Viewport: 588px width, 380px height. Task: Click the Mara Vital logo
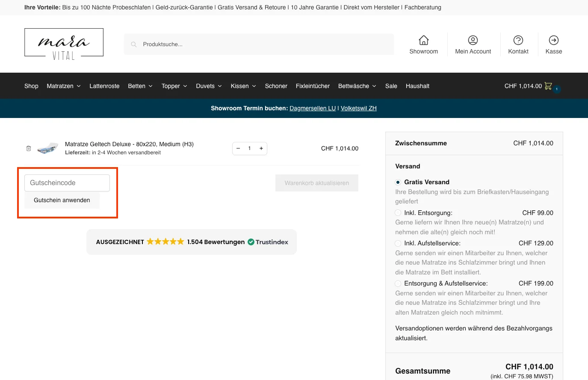click(64, 43)
